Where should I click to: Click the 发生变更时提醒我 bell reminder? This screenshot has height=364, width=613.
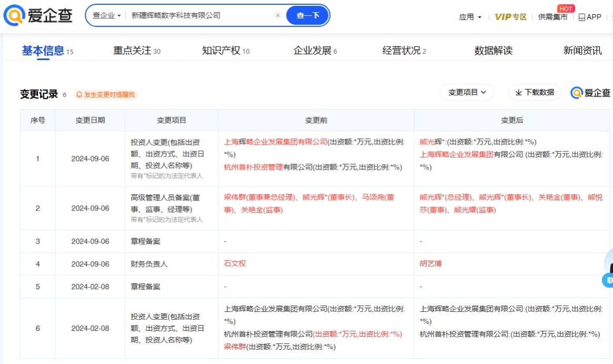105,95
